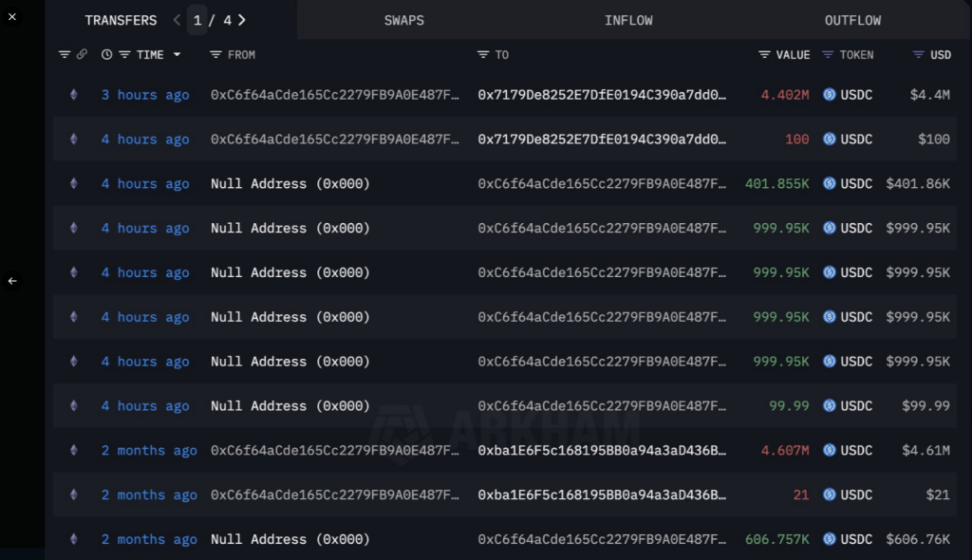Click Ethereum icon on first transfer row

click(74, 95)
